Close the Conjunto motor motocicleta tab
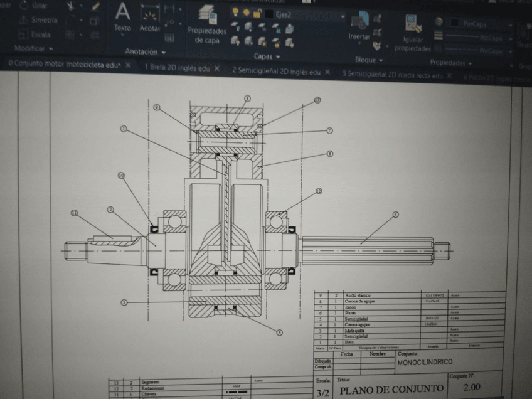Image resolution: width=532 pixels, height=399 pixels. (128, 65)
